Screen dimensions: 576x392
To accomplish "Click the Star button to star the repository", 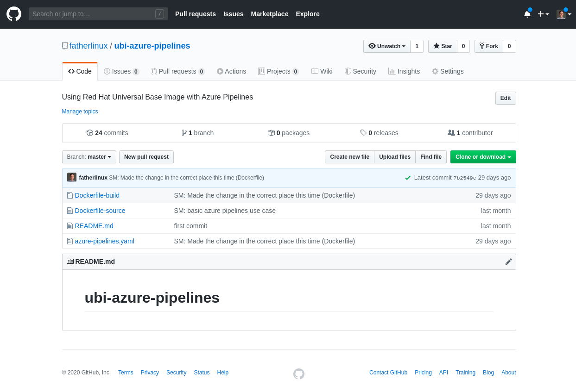I will point(443,46).
